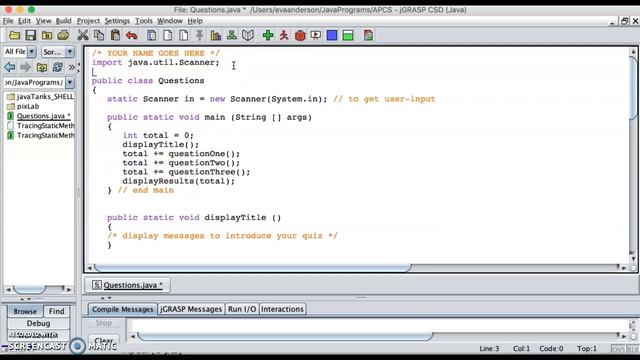
Task: Click the 'Code:0' status bar entry
Action: (x=551, y=349)
